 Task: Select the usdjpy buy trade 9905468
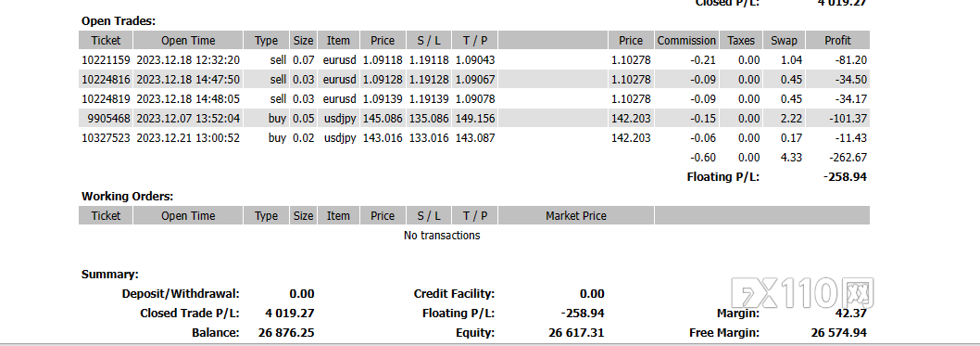(x=474, y=118)
